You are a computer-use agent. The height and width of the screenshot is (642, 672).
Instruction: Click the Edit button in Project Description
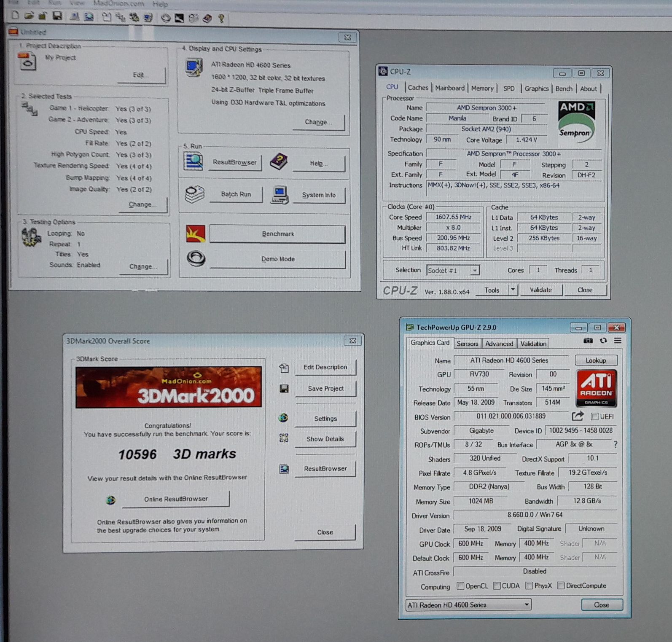tap(141, 75)
